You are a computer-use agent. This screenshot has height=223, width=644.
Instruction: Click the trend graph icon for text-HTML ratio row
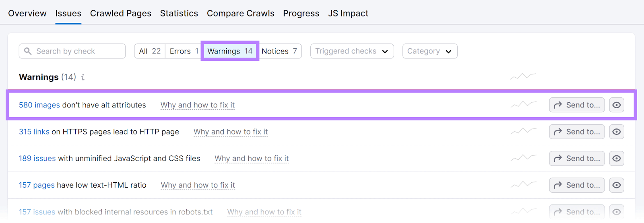(x=523, y=185)
